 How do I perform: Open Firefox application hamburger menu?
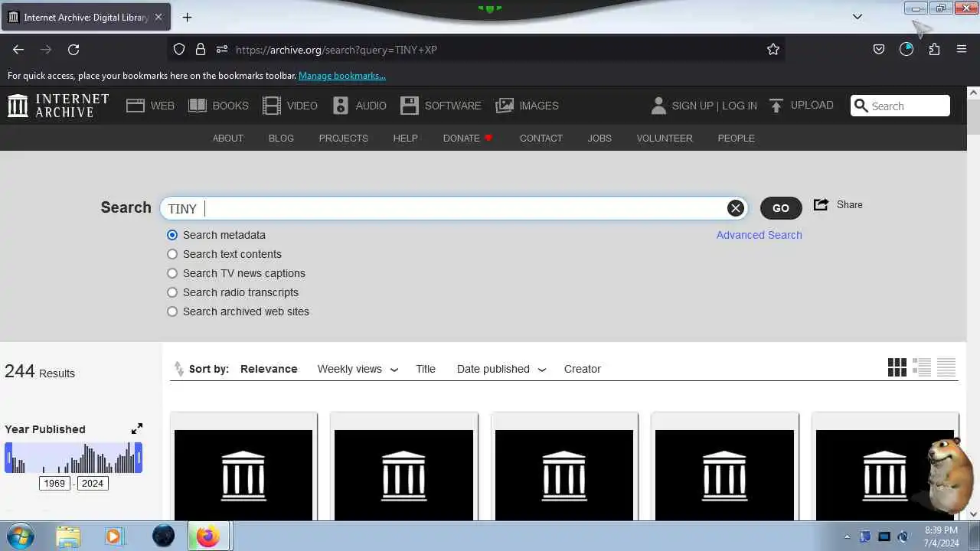(962, 50)
